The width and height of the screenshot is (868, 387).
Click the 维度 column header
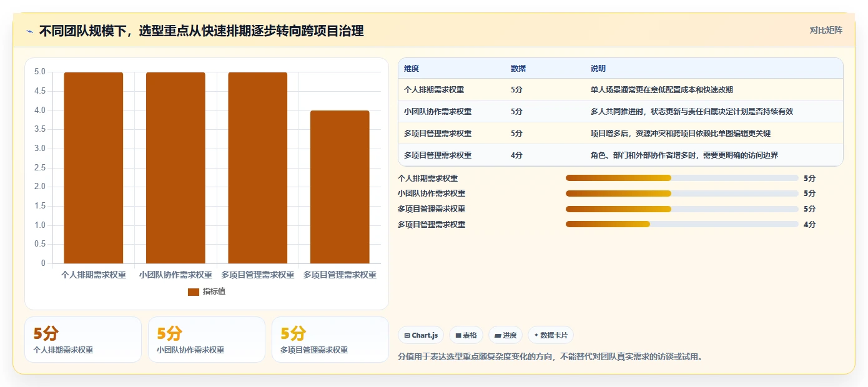coord(412,68)
